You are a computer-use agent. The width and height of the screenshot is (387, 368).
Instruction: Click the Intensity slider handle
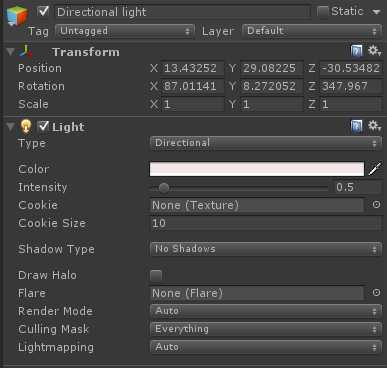click(164, 188)
